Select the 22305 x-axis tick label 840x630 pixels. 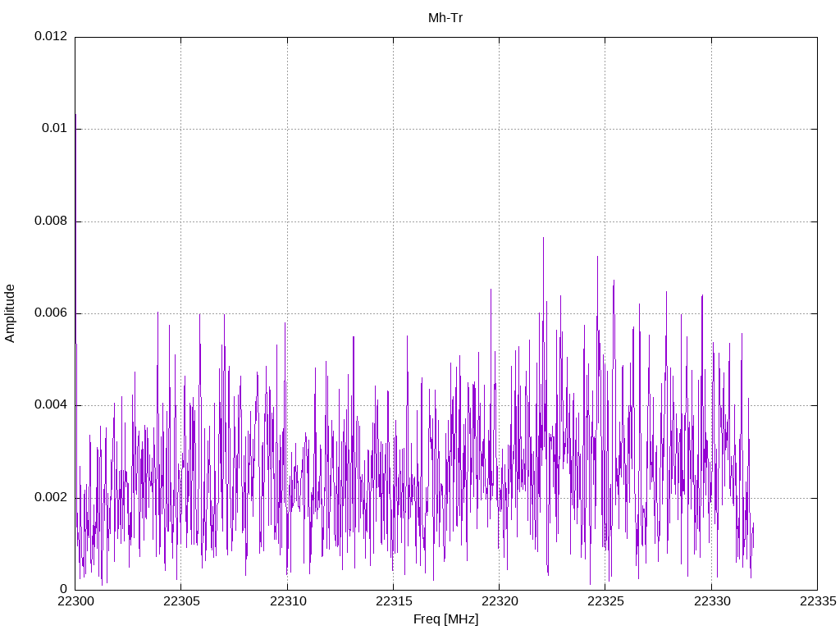point(180,601)
